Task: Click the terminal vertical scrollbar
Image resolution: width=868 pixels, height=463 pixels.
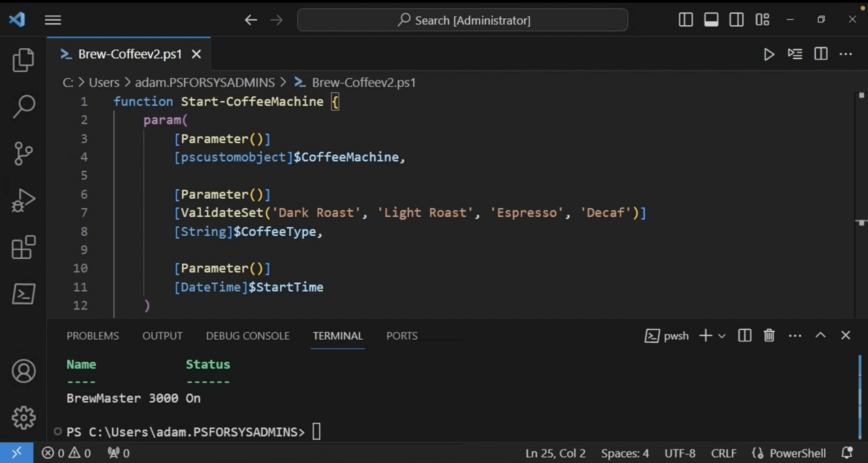Action: pos(859,398)
